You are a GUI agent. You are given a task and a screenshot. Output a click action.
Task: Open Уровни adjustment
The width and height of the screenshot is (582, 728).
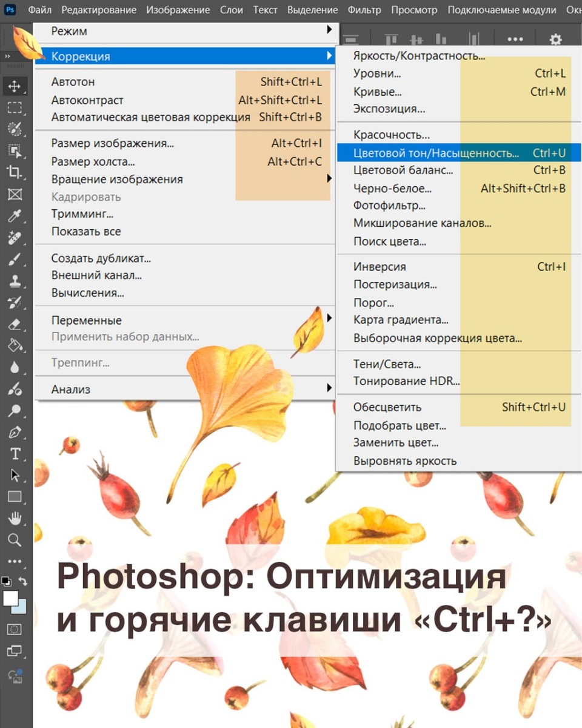tap(459, 74)
